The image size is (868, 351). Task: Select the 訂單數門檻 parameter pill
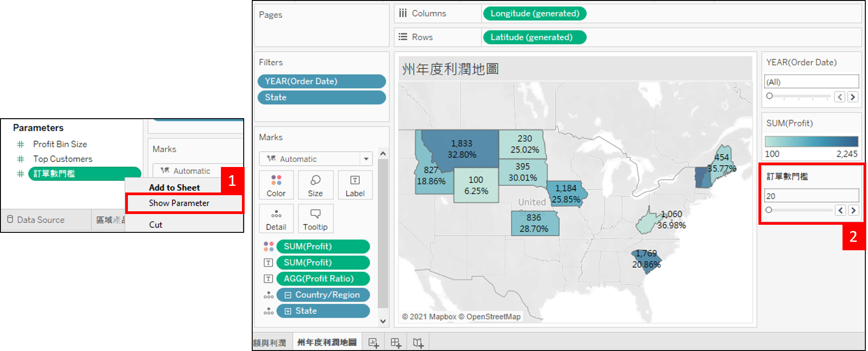(x=85, y=174)
